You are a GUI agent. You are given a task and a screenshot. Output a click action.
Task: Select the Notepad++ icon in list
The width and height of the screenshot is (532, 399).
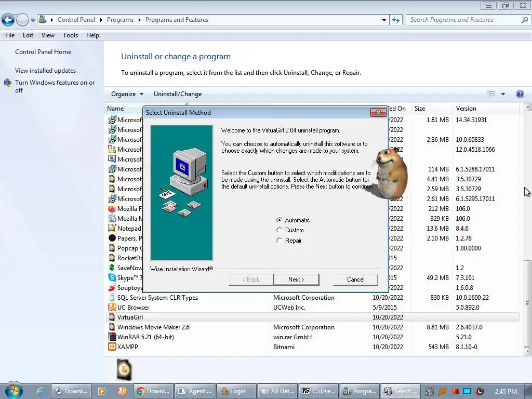point(112,229)
